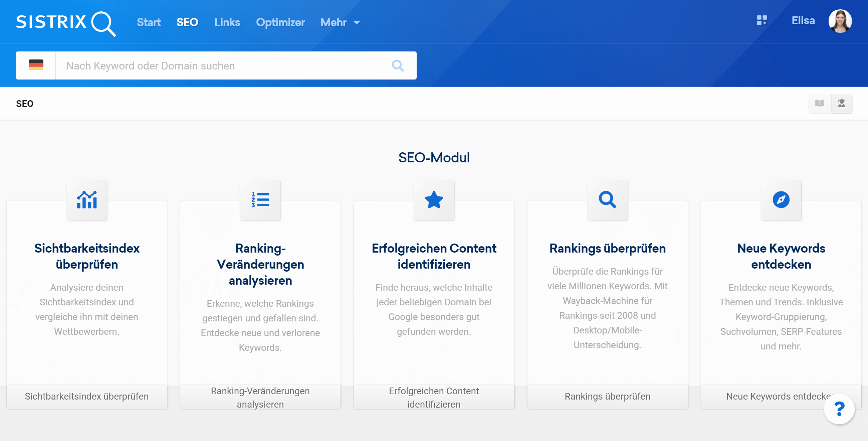
Task: Click the tutorial graduate icon button
Action: coord(842,104)
